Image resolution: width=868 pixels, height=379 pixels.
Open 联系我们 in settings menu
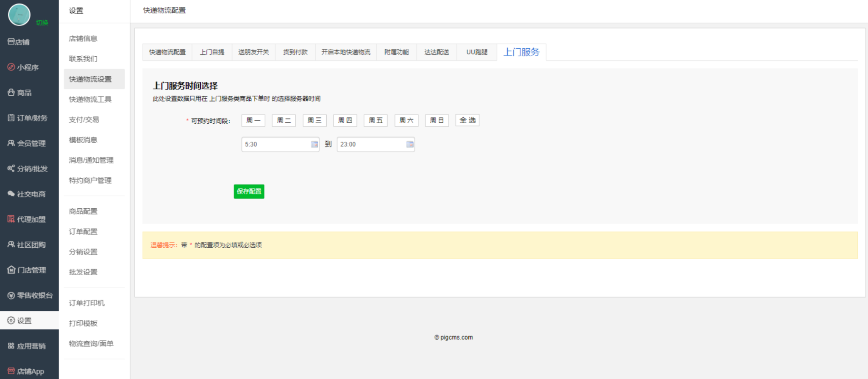[x=83, y=59]
